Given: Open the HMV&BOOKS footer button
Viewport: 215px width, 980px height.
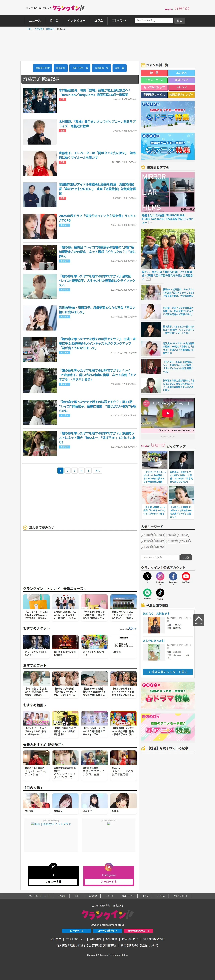Looking at the screenshot, I should (138, 931).
